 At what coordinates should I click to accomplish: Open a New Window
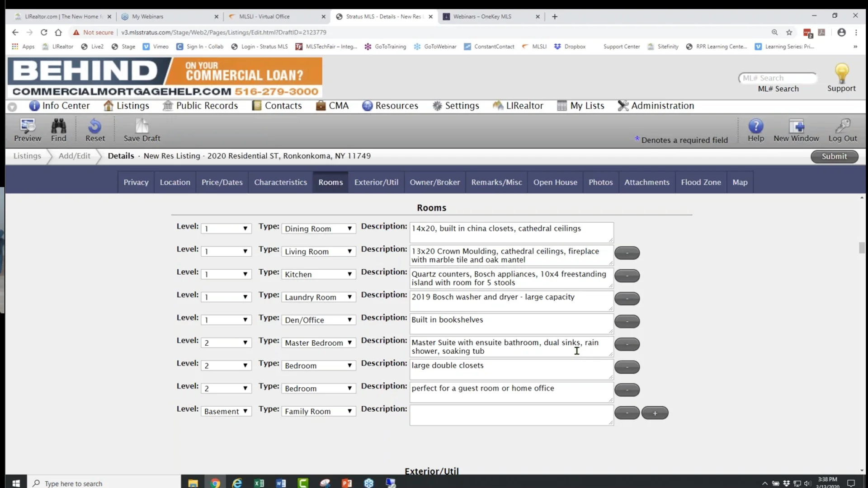pos(796,130)
